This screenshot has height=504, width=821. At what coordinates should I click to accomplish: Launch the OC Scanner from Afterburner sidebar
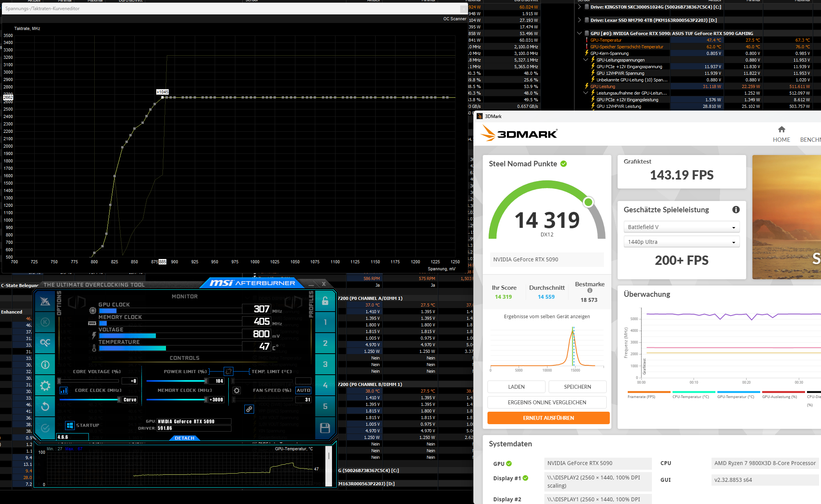point(45,343)
